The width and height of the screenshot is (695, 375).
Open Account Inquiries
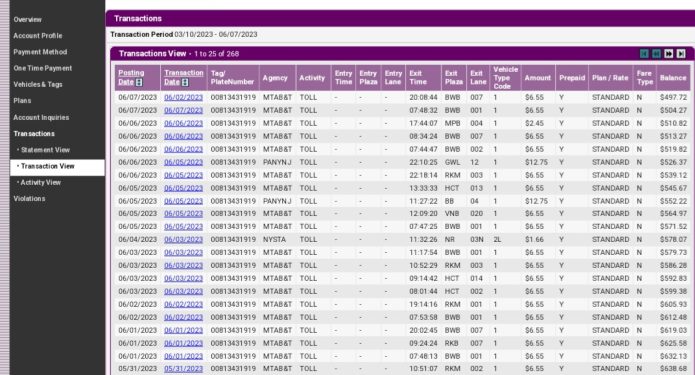[x=41, y=117]
